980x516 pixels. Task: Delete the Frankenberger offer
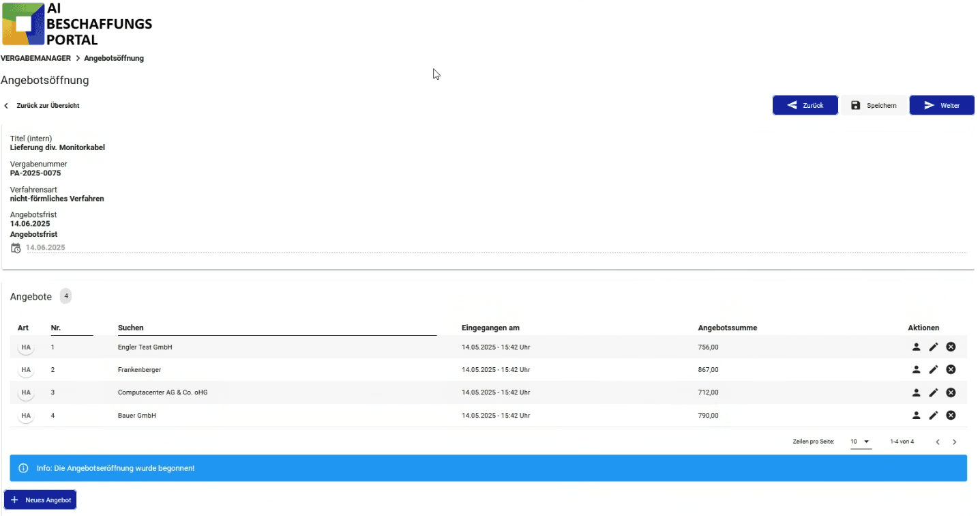click(951, 369)
